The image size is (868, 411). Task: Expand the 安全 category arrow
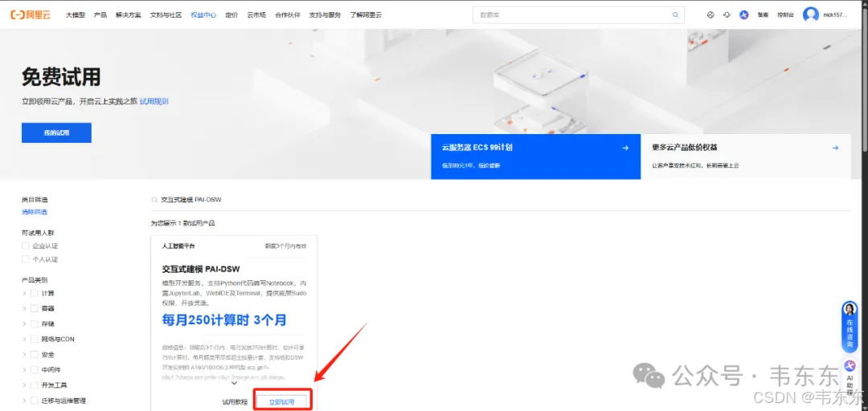pos(24,355)
